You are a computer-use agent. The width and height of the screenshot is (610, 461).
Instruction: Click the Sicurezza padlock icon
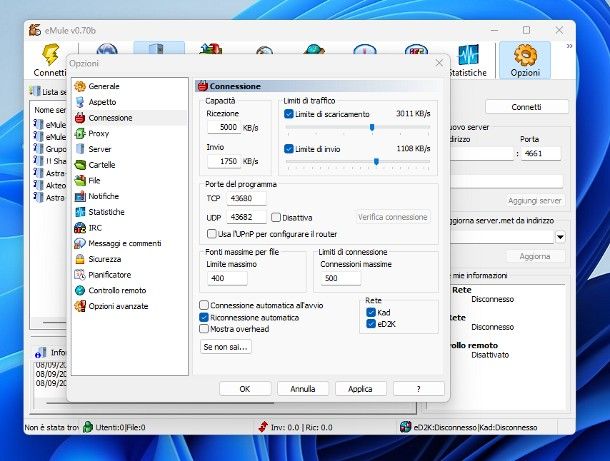[80, 259]
